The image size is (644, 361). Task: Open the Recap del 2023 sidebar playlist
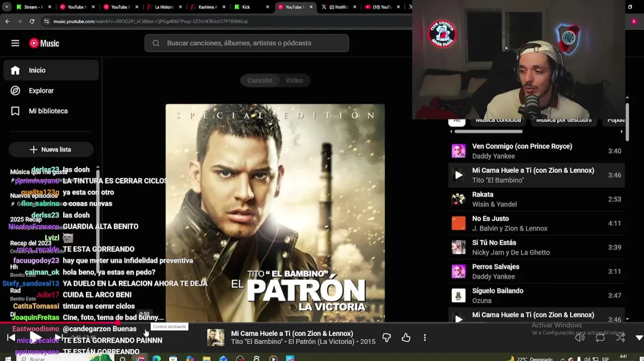30,243
